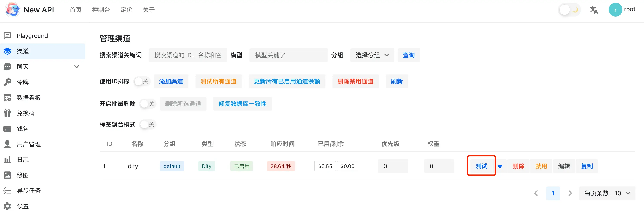Click 删除所选通道 button
644x216 pixels.
[x=183, y=104]
